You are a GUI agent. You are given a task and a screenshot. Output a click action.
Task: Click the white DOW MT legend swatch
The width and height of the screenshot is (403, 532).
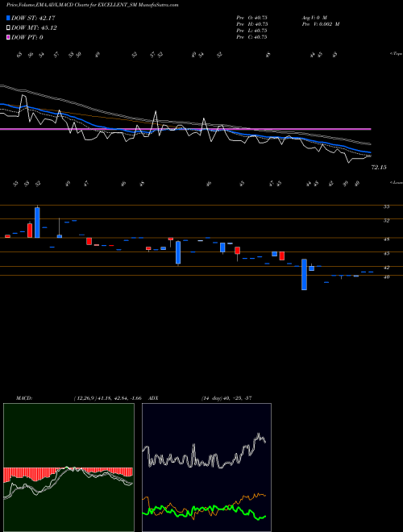click(8, 28)
